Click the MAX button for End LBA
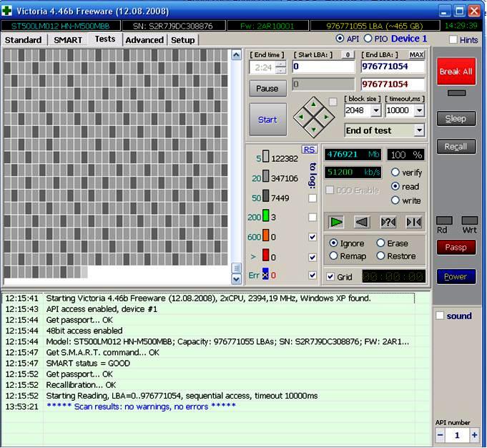This screenshot has height=448, width=487. coord(416,54)
